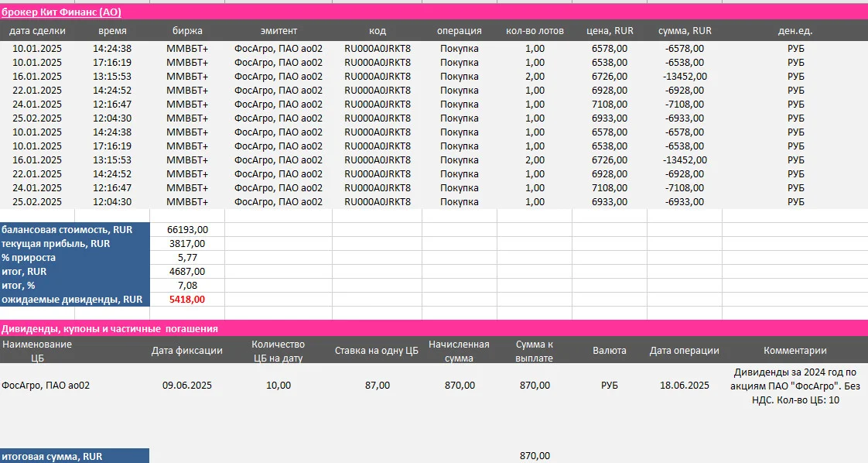868x463 pixels.
Task: Click the 'время' column header
Action: point(112,31)
